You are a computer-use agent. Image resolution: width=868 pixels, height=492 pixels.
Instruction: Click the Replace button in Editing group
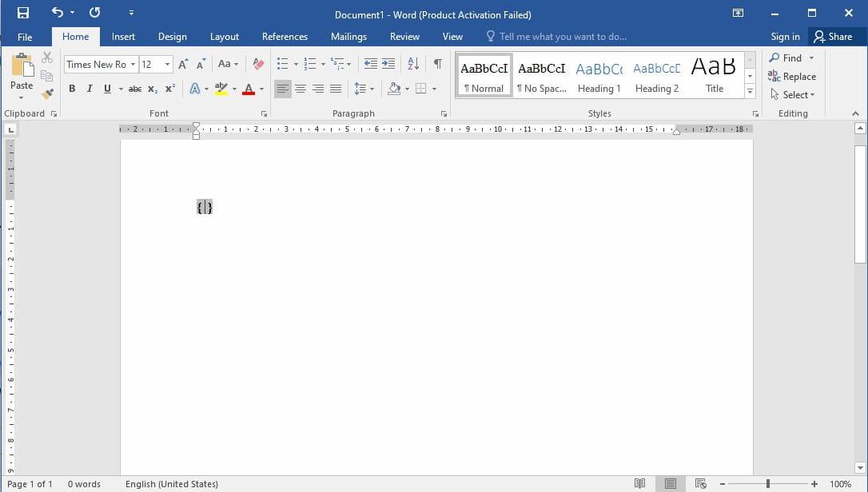[x=792, y=76]
